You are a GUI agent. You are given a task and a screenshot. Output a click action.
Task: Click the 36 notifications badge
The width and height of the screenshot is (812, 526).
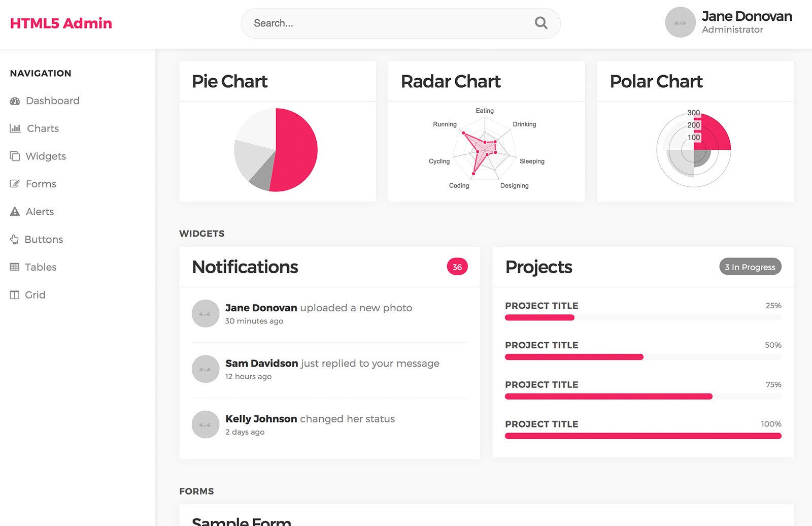[457, 267]
